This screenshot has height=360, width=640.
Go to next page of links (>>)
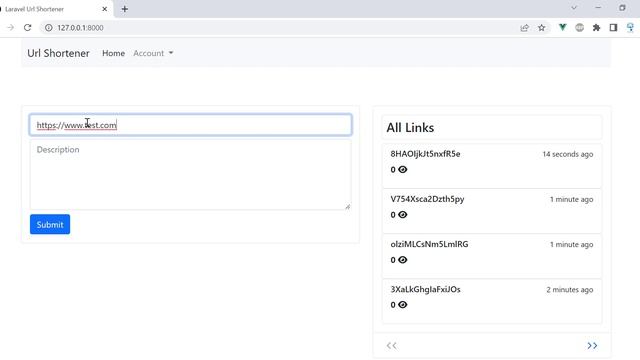tap(592, 346)
